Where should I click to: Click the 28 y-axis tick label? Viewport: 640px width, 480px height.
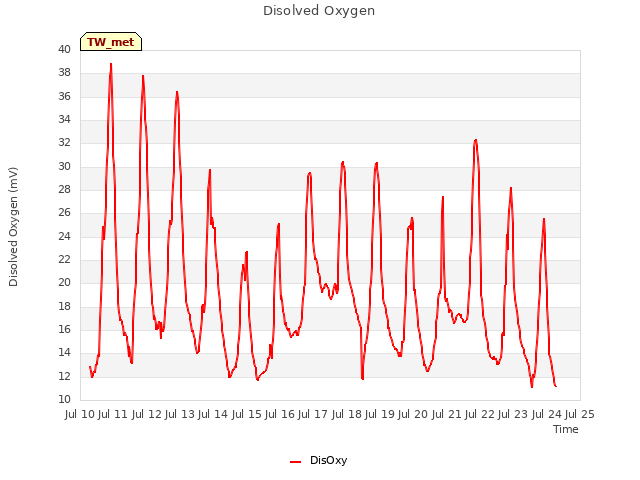(x=64, y=189)
